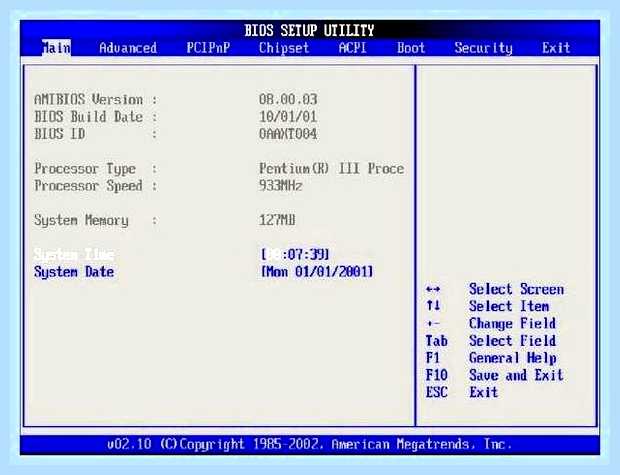
Task: Click the General Help entry
Action: (x=513, y=358)
